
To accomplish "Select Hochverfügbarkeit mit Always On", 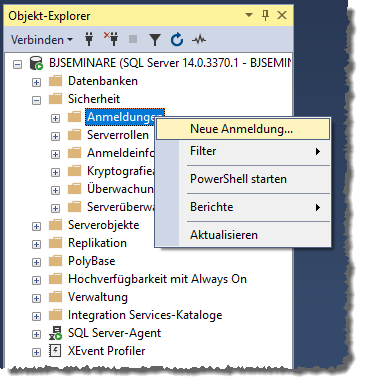I will coord(157,279).
